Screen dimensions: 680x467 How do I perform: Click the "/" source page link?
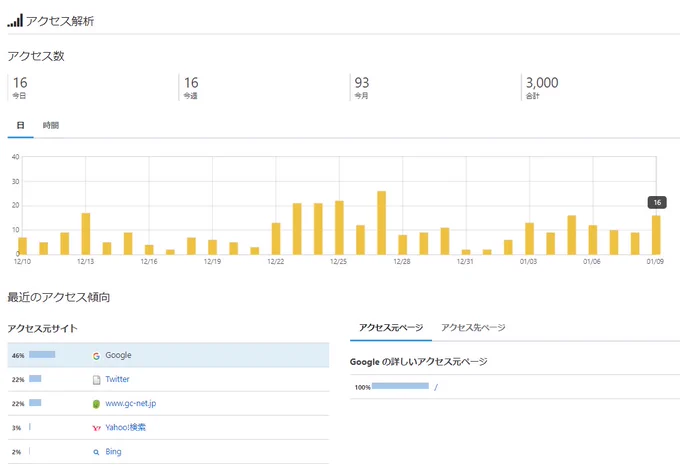coord(436,387)
